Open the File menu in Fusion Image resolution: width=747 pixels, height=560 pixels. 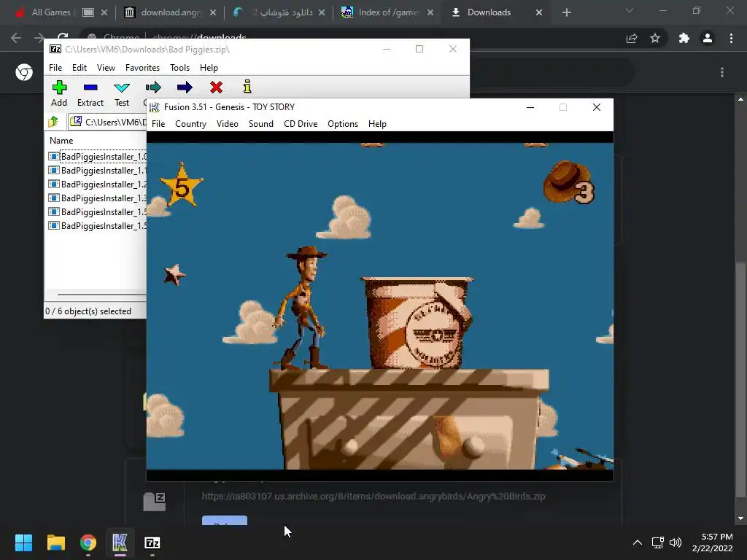(158, 124)
